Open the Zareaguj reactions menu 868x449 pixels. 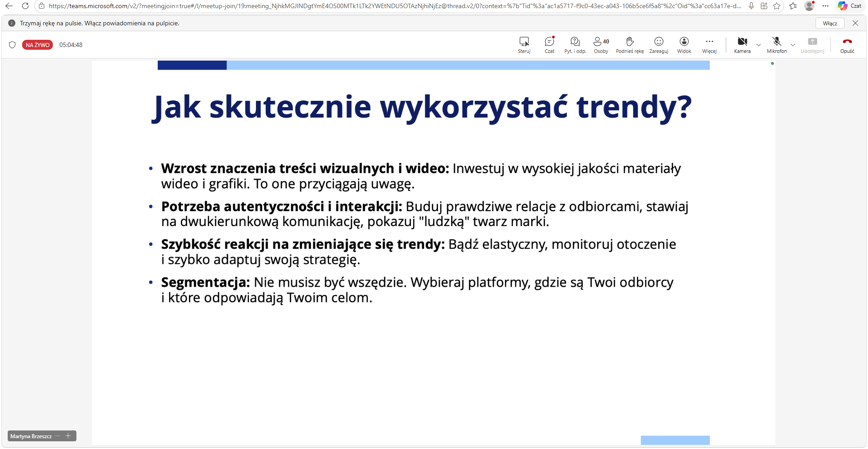659,45
